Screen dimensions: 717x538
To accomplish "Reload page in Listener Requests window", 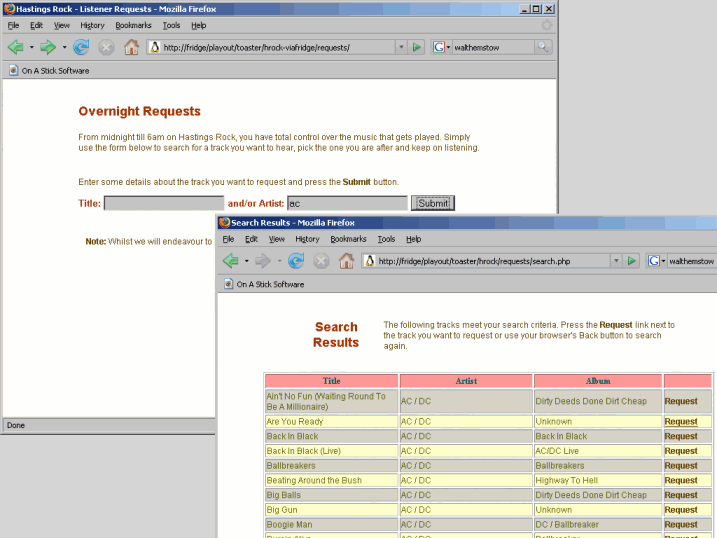I will tap(81, 47).
